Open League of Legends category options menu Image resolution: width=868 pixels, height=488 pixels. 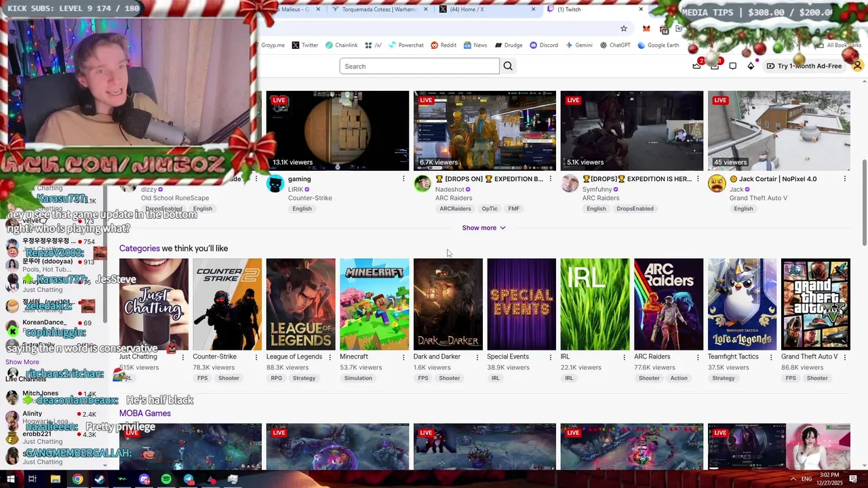(330, 357)
